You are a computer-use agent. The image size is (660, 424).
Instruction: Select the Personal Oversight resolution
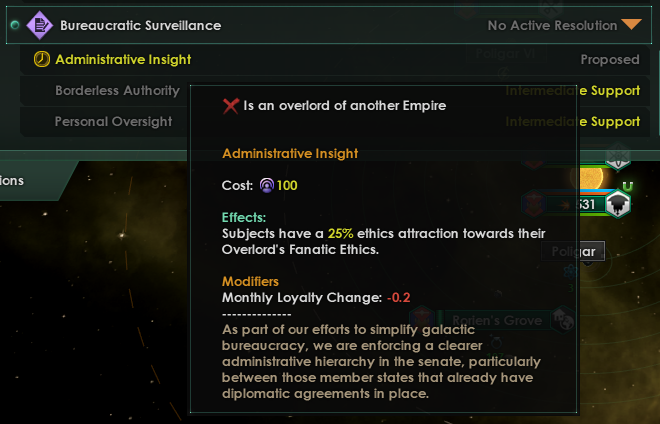113,122
